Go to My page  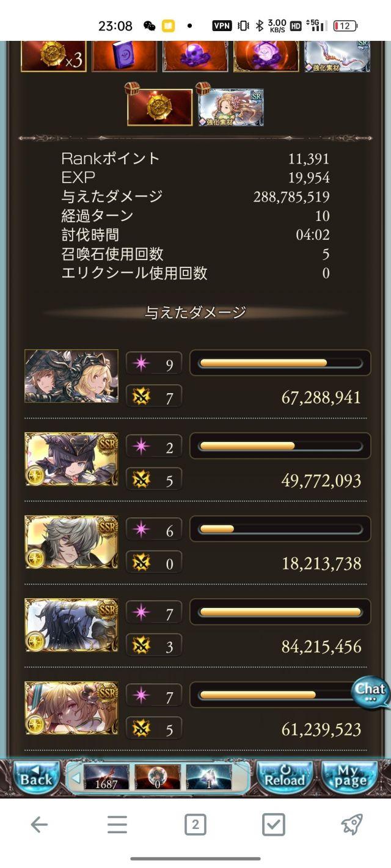pos(349,776)
